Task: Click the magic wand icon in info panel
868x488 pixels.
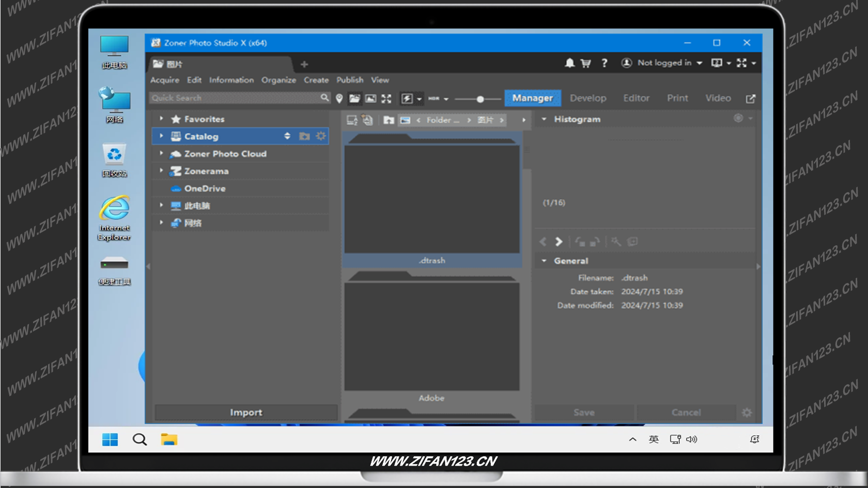Action: 616,242
